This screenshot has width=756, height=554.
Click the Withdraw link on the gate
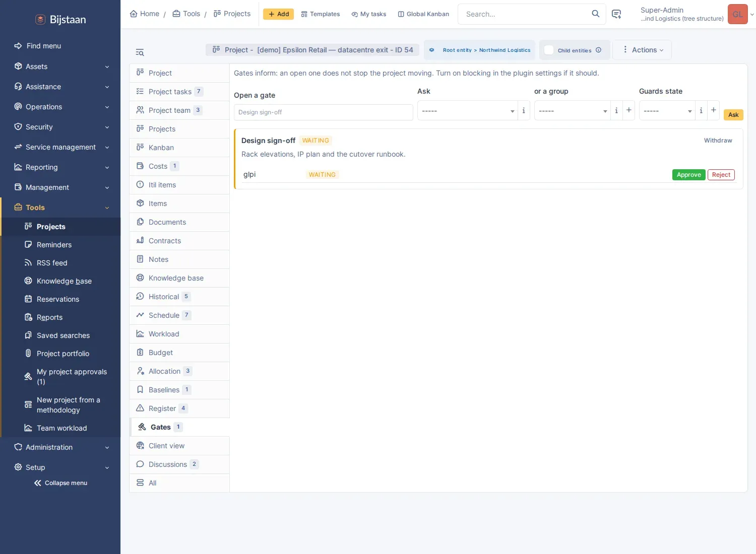point(718,141)
